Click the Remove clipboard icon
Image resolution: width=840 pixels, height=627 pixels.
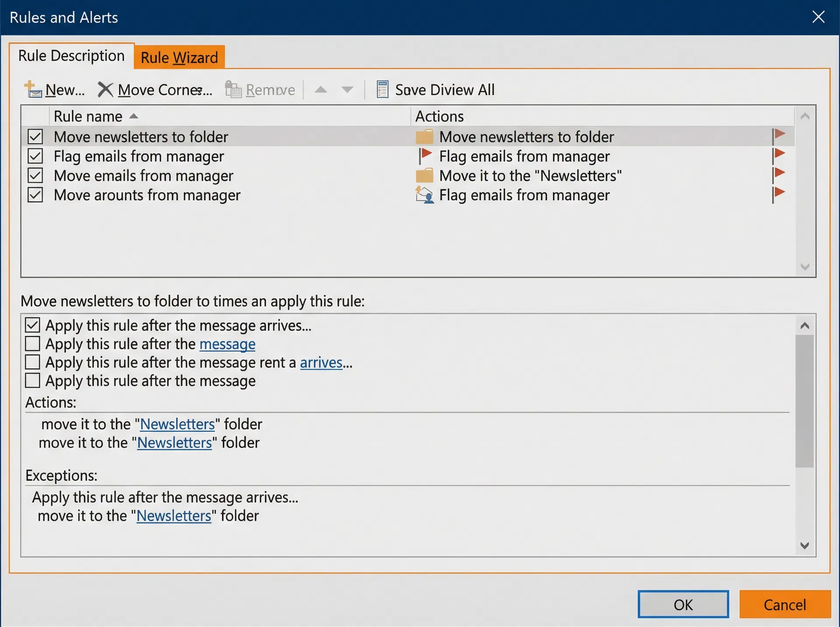tap(233, 89)
